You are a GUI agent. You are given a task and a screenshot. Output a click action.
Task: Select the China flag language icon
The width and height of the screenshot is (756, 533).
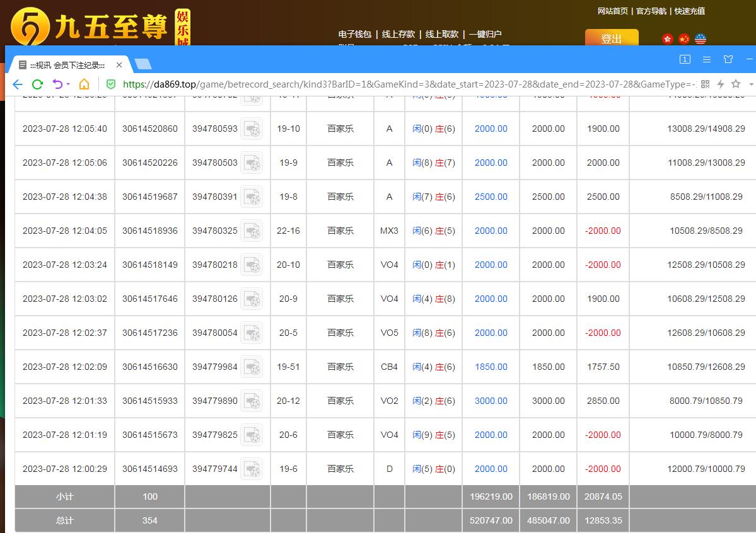(683, 39)
